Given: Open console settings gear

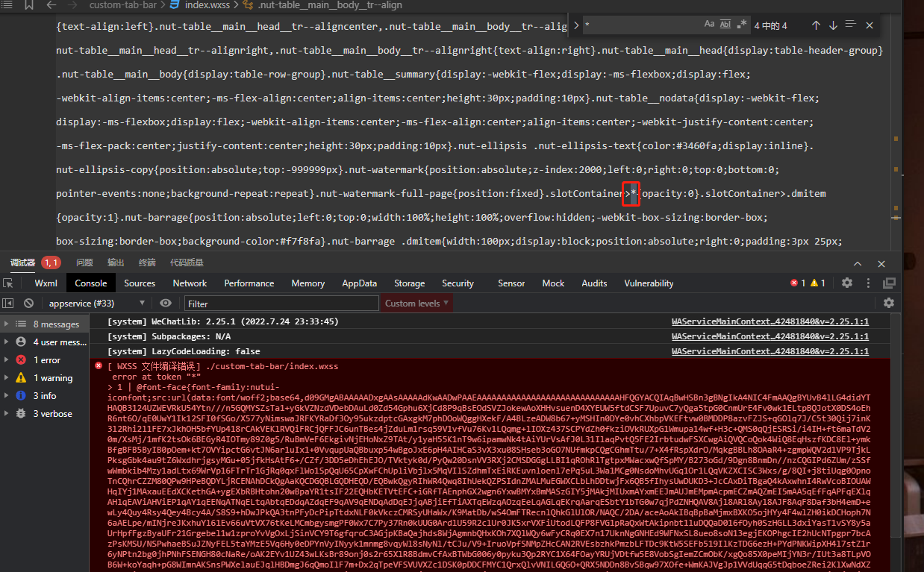Looking at the screenshot, I should click(888, 303).
